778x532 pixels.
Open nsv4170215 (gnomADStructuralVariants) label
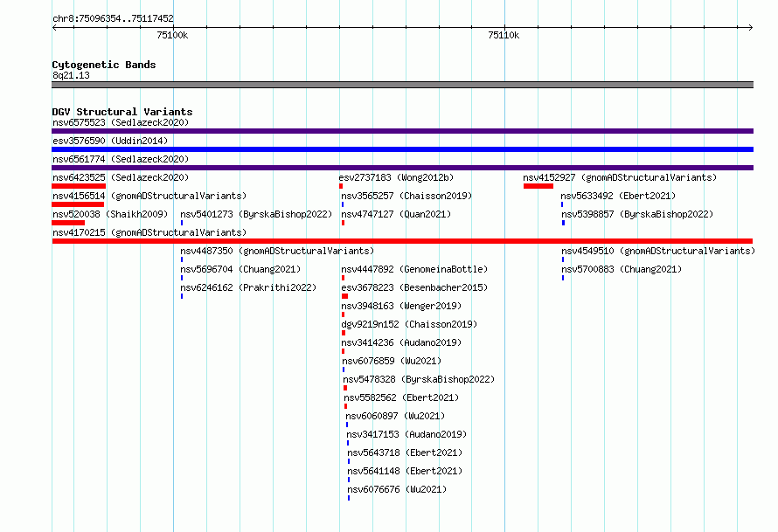[x=149, y=232]
